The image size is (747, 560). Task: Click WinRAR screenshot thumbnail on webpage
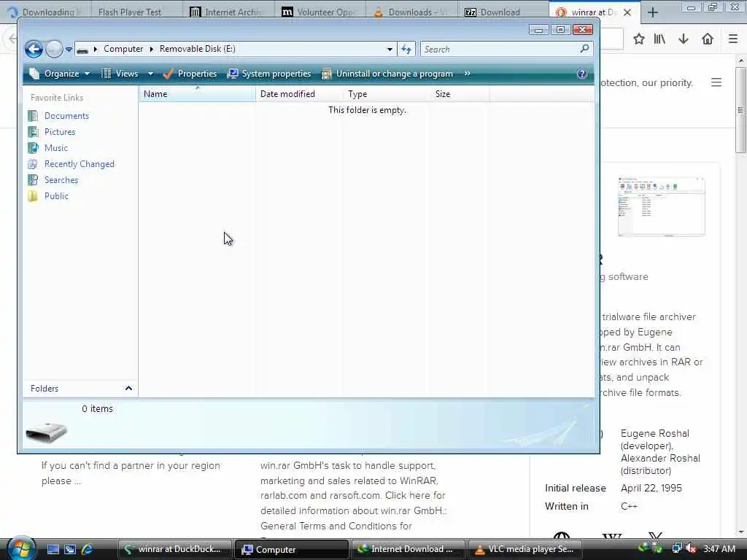tap(661, 206)
